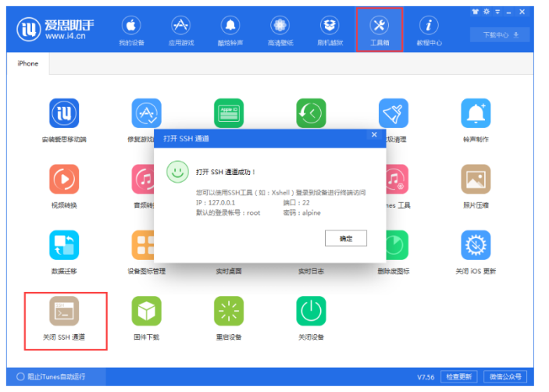Open the 刷机越狱 flash and jailbreak section
Screen dimensions: 549x392
[330, 30]
